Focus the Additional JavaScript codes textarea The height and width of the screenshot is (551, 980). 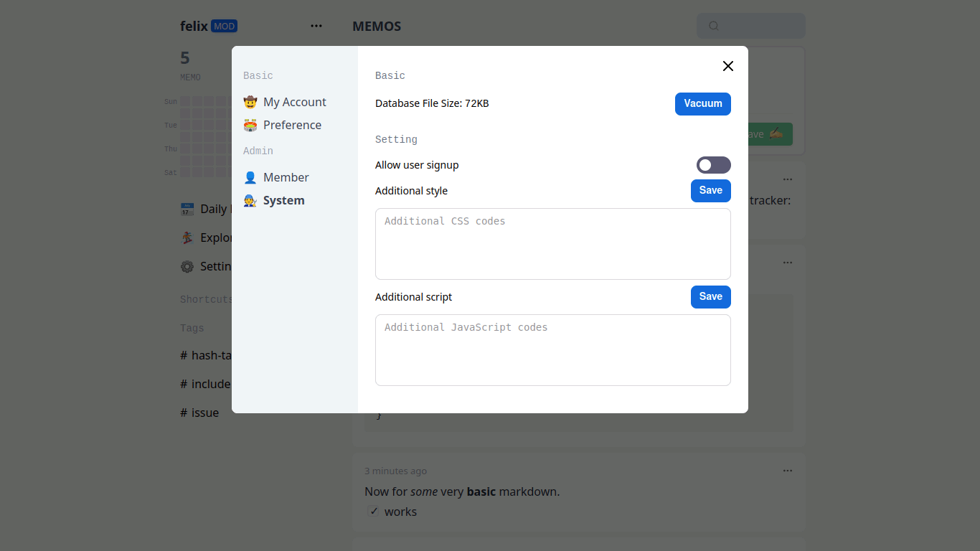[x=552, y=350]
